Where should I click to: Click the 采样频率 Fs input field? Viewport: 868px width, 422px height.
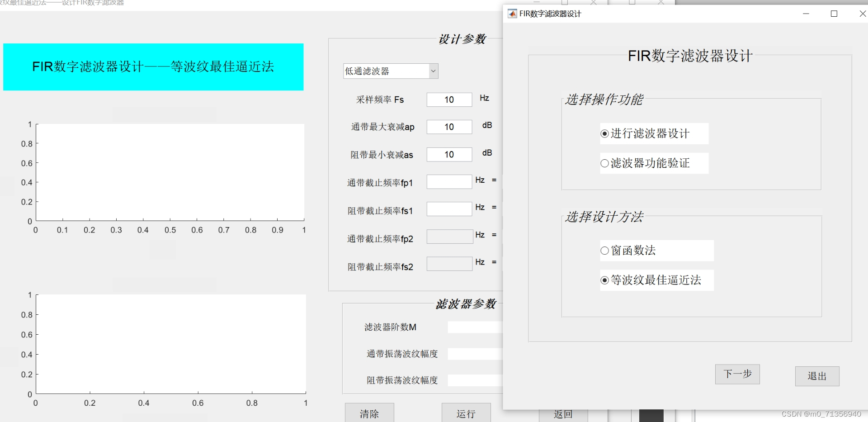tap(449, 100)
